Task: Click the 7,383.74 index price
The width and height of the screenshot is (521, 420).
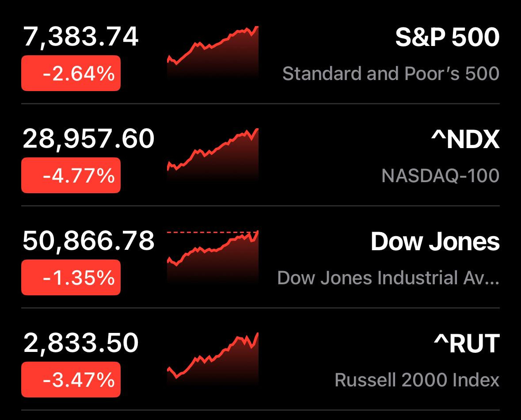Action: pos(81,37)
